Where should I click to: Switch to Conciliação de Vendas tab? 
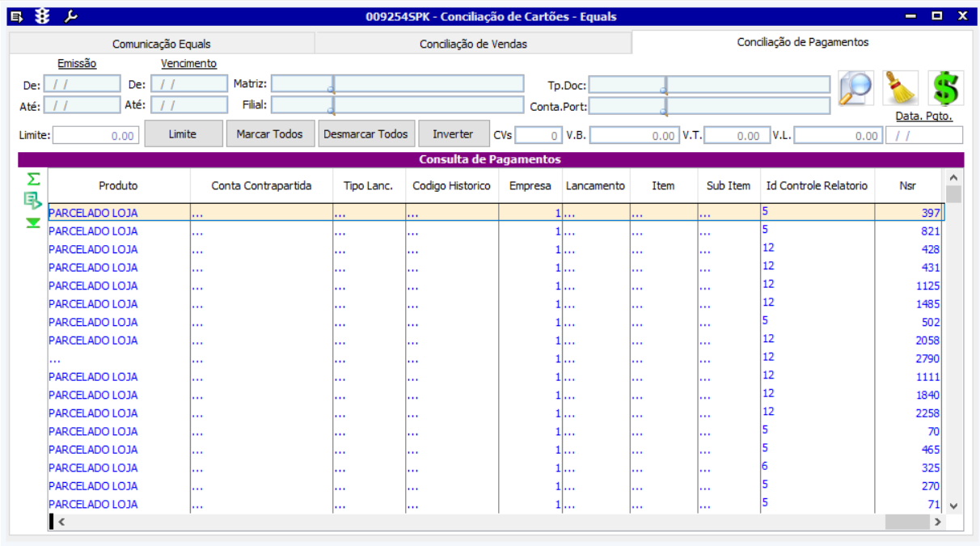tap(473, 44)
